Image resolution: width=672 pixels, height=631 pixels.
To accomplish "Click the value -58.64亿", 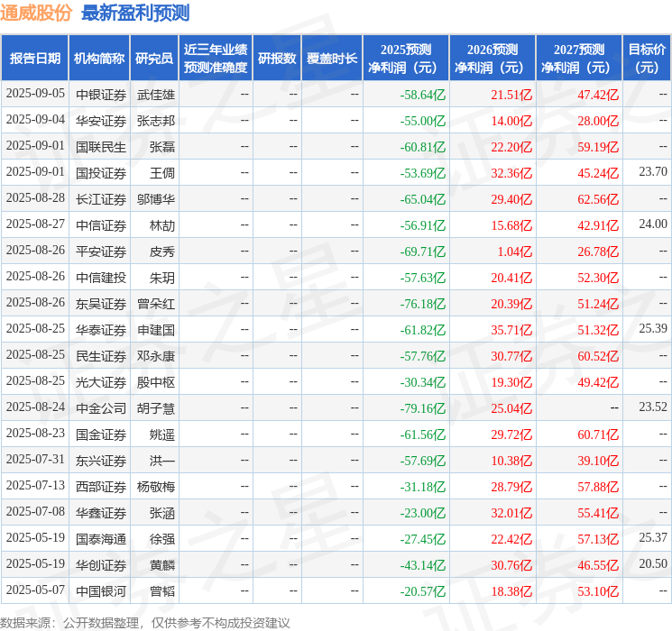I will pos(422,95).
